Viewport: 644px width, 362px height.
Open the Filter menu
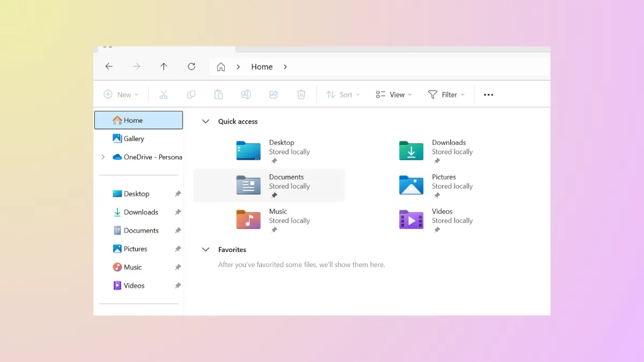446,94
